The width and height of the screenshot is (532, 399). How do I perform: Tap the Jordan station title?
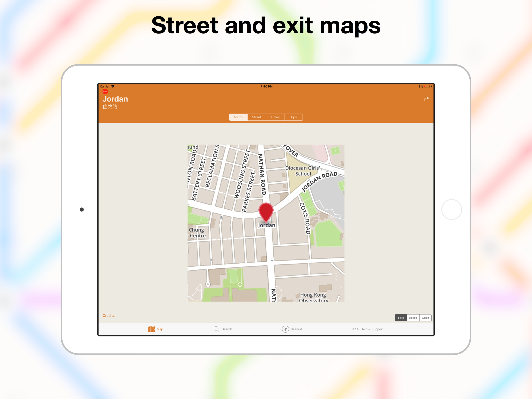click(x=115, y=99)
